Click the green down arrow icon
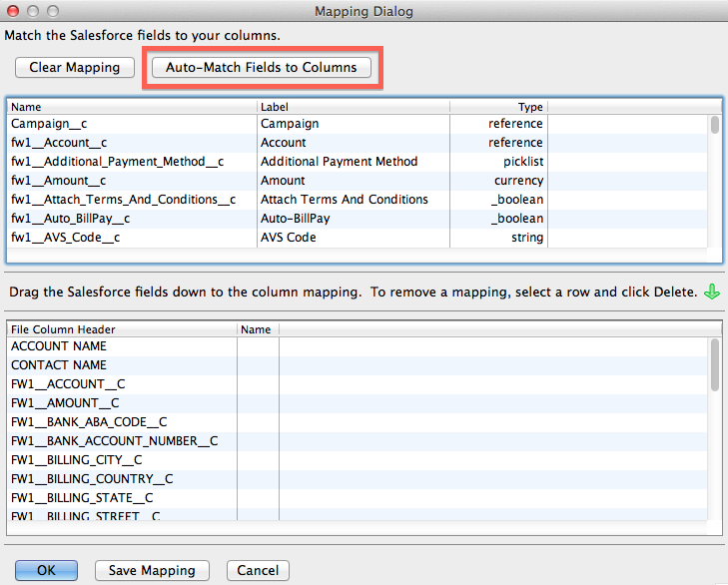The image size is (728, 585). (712, 292)
